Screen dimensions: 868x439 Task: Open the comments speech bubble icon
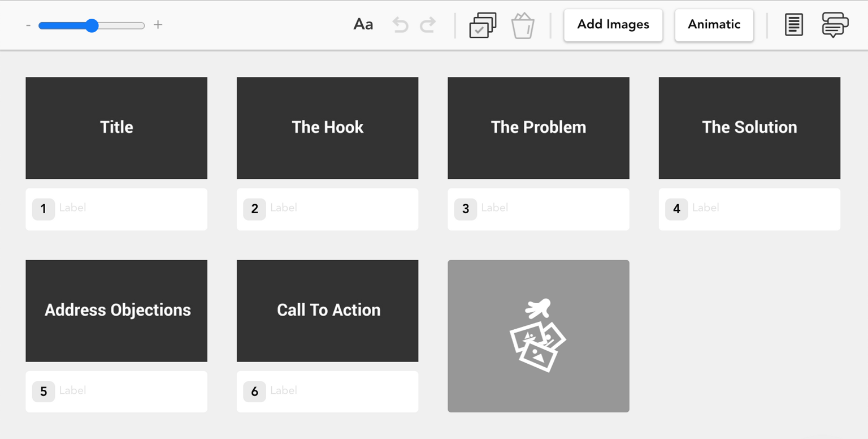click(835, 25)
